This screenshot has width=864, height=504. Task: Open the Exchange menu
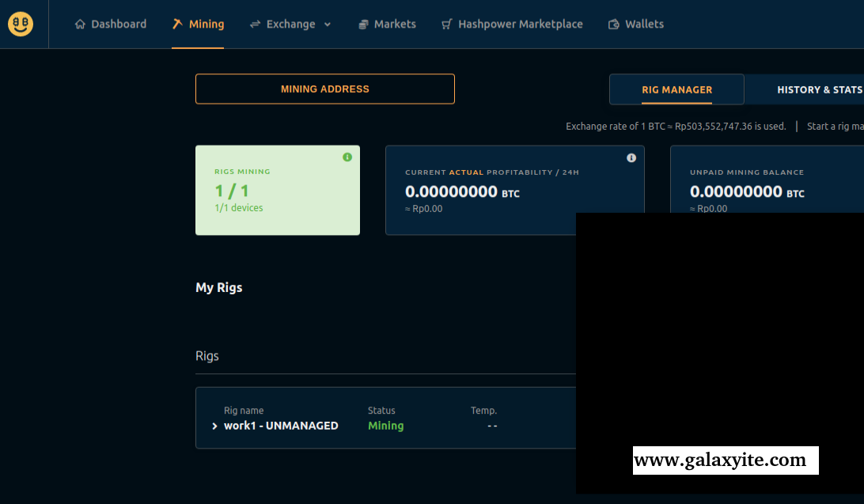(290, 25)
